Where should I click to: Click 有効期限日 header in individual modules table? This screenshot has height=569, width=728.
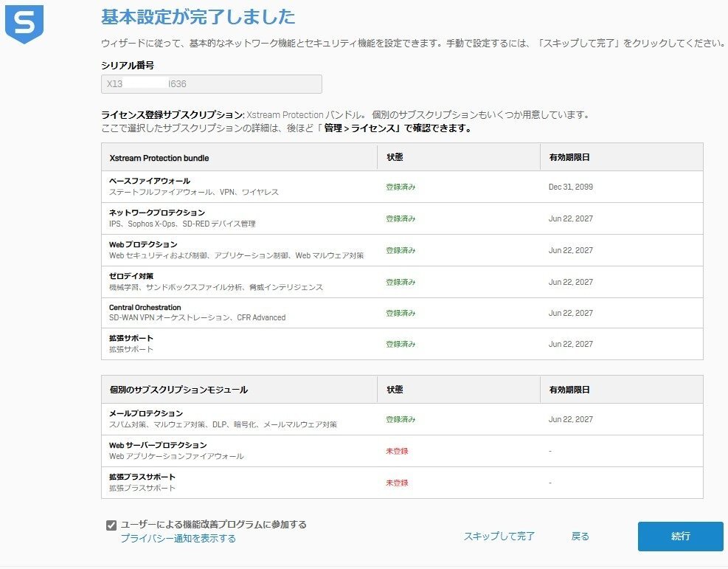click(569, 389)
